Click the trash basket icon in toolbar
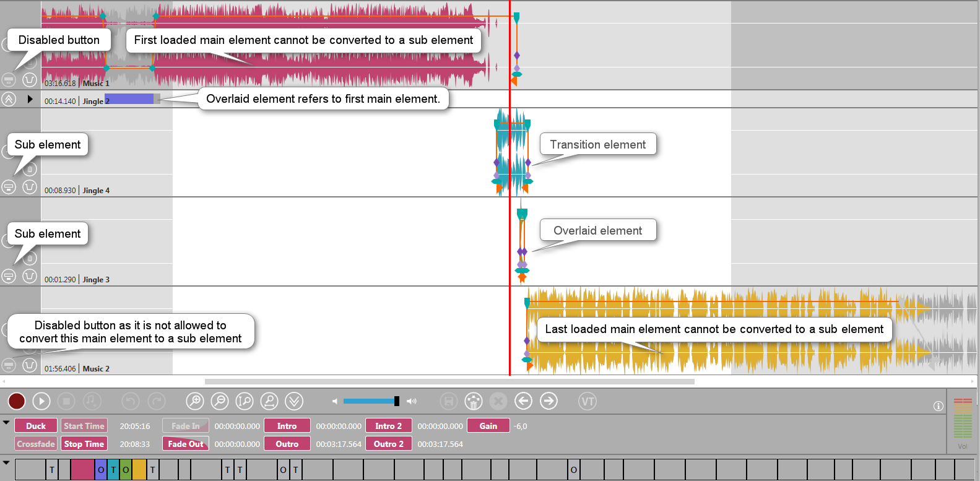This screenshot has height=481, width=980. tap(474, 401)
